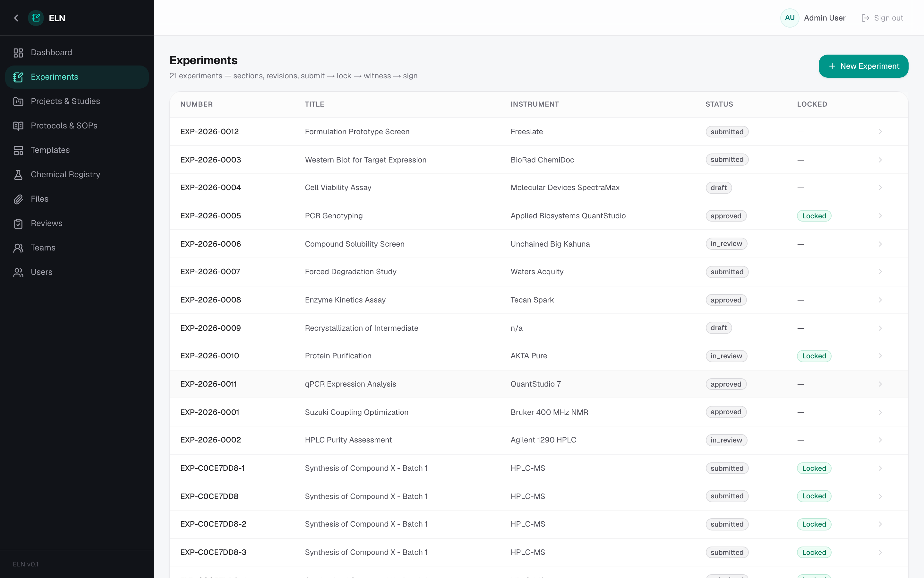Click the ELN v0.1 version label
Viewport: 924px width, 578px height.
click(x=26, y=564)
